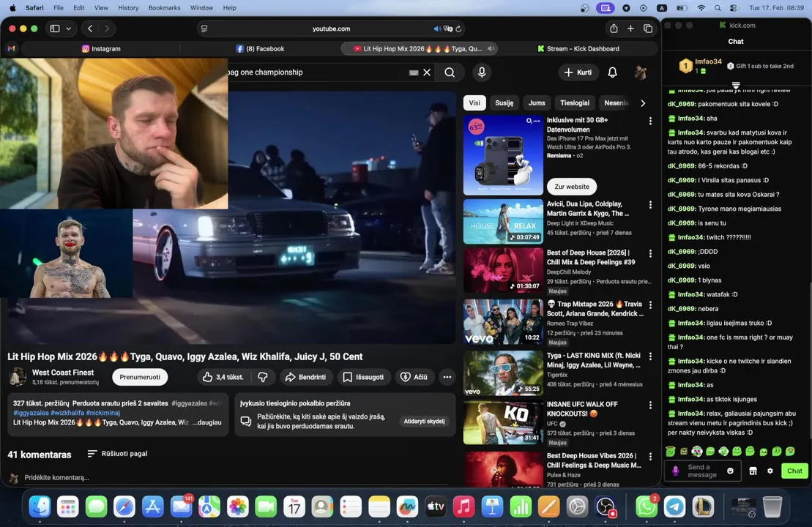Open the pinned Gmail tab icon
This screenshot has height=527, width=812.
pyautogui.click(x=12, y=48)
